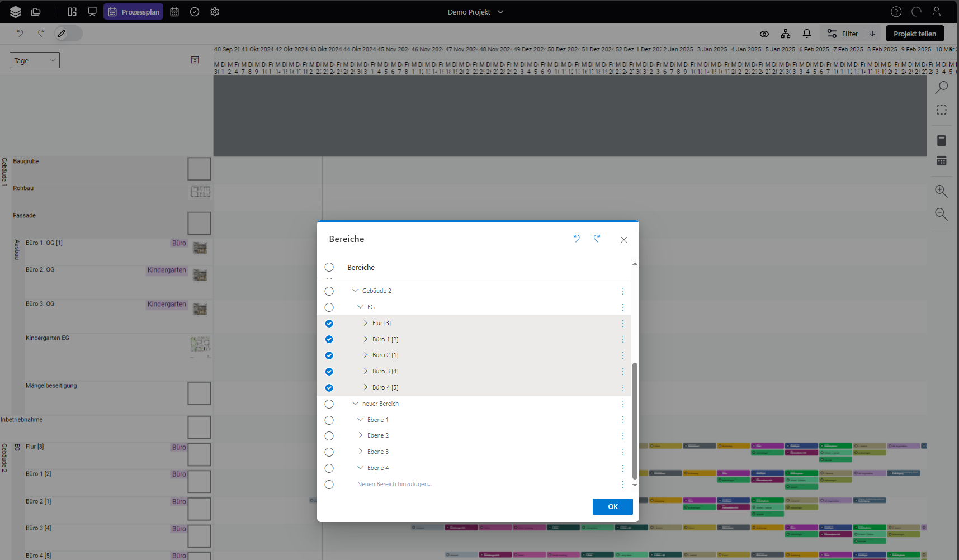The width and height of the screenshot is (959, 560).
Task: Open the notifications bell
Action: click(x=806, y=34)
